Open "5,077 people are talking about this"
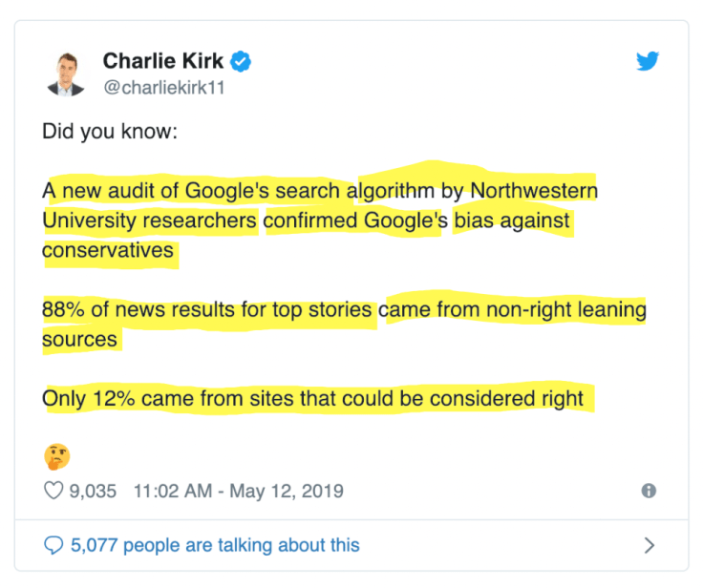The width and height of the screenshot is (703, 588). point(215,545)
